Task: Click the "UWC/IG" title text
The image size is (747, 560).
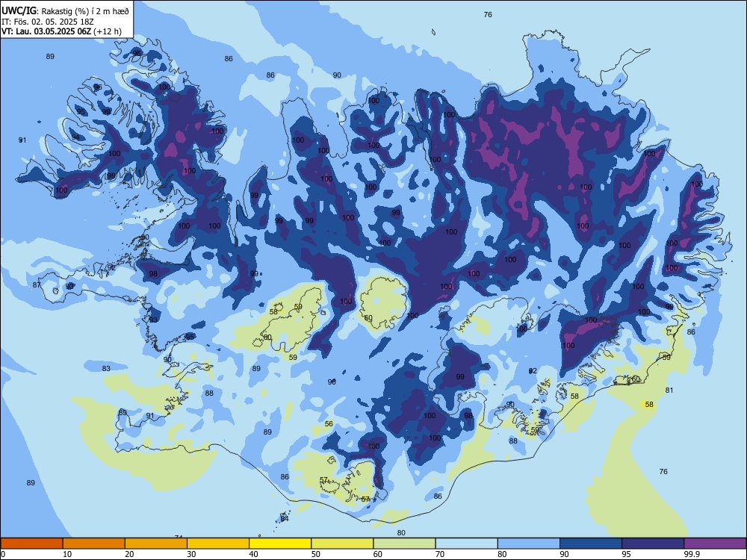Action: coord(19,10)
